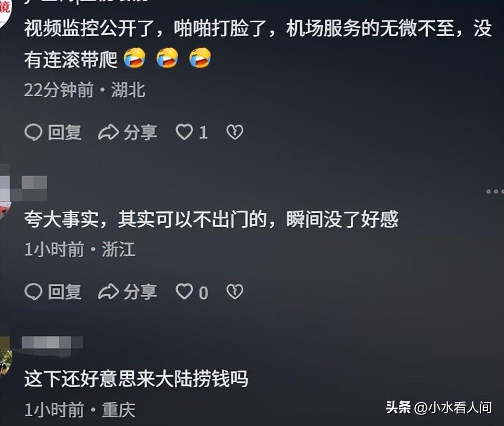The width and height of the screenshot is (504, 426).
Task: Click comment text 这下还好意思来大陆捞钱吗
Action: 136,379
